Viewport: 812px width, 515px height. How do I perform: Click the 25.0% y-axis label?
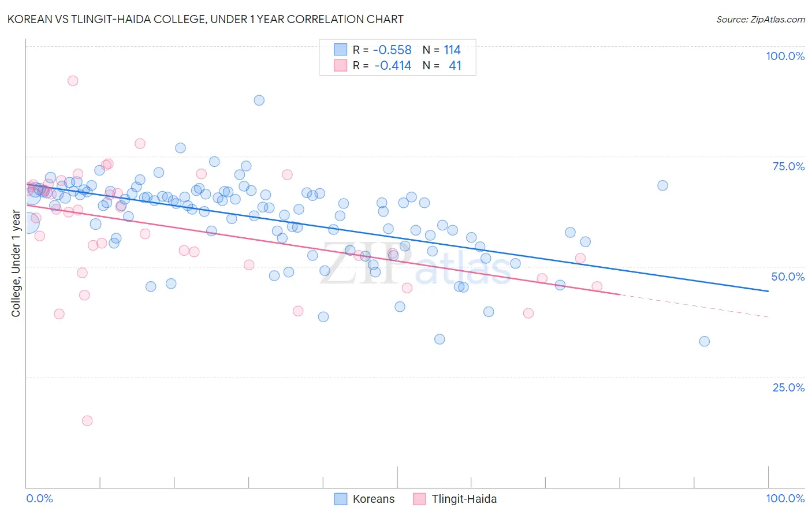(x=789, y=387)
